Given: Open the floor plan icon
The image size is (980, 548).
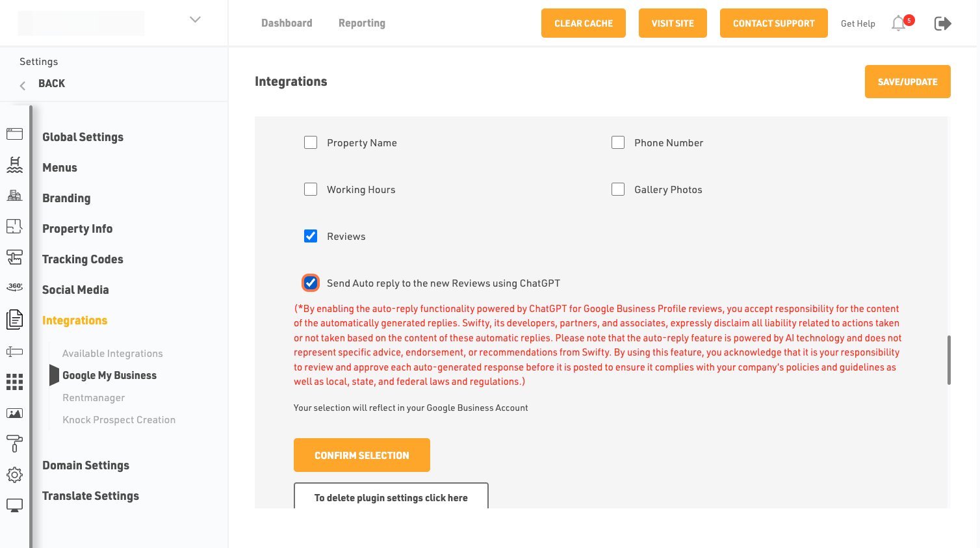Looking at the screenshot, I should 14,226.
